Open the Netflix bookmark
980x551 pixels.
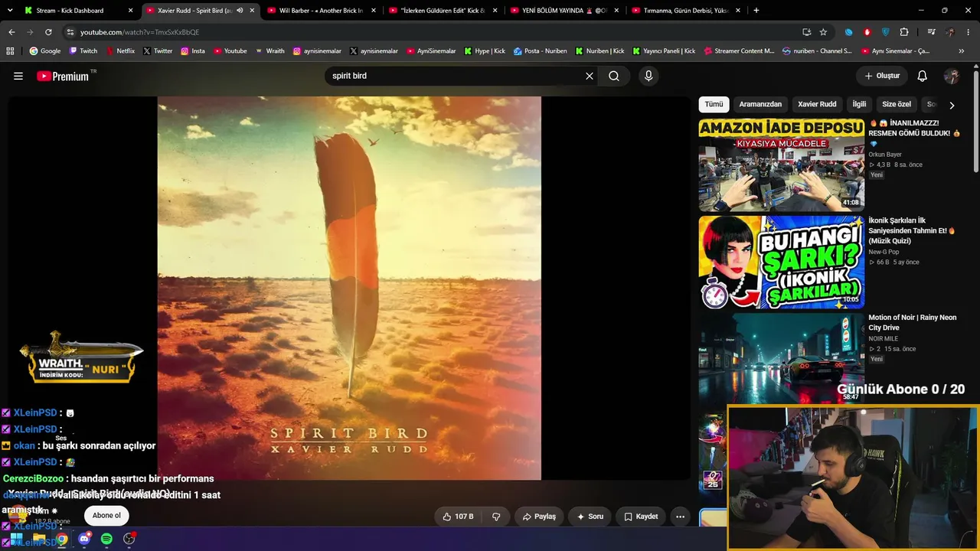coord(120,51)
